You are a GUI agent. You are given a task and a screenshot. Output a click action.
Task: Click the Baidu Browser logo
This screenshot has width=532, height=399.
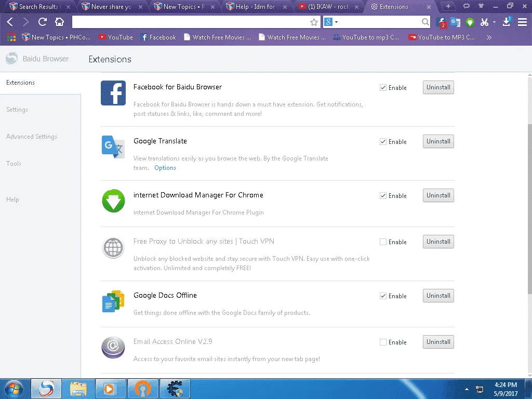click(11, 59)
